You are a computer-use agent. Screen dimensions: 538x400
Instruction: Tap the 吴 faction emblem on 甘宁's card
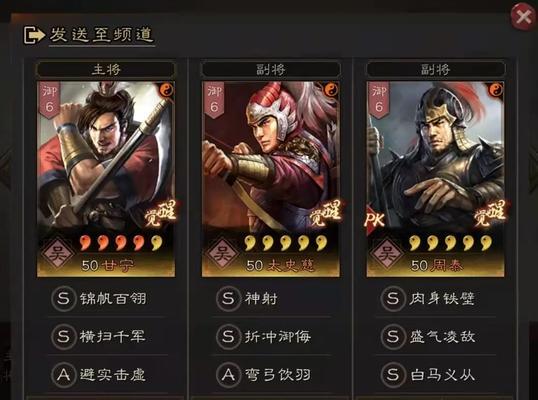(57, 254)
